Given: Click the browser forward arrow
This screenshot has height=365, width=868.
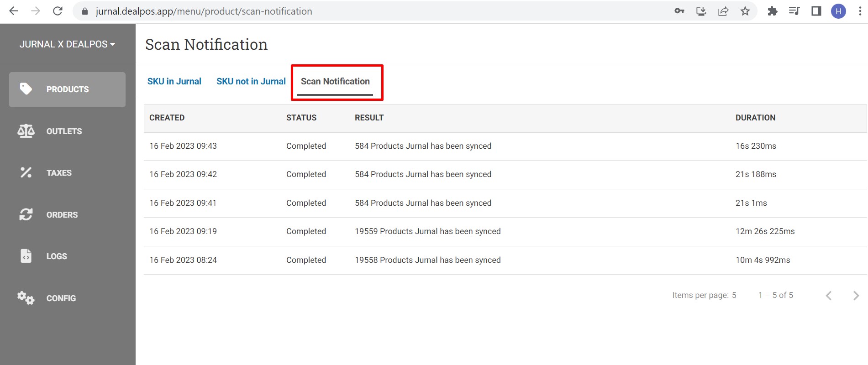Looking at the screenshot, I should [x=36, y=11].
